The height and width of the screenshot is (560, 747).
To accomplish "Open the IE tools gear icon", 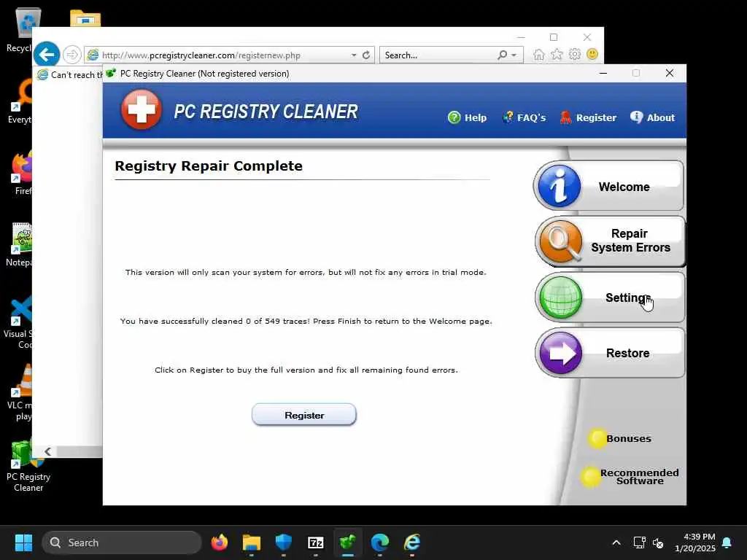I will click(x=575, y=54).
